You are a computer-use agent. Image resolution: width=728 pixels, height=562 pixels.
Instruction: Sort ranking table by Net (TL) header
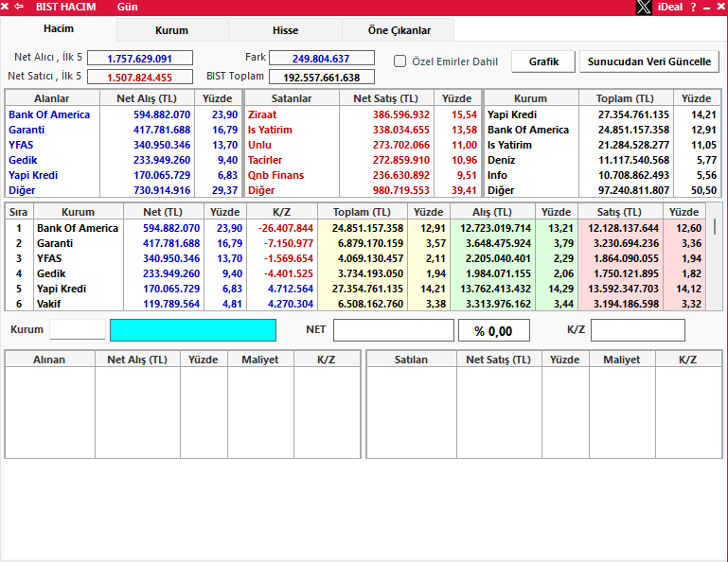point(163,212)
